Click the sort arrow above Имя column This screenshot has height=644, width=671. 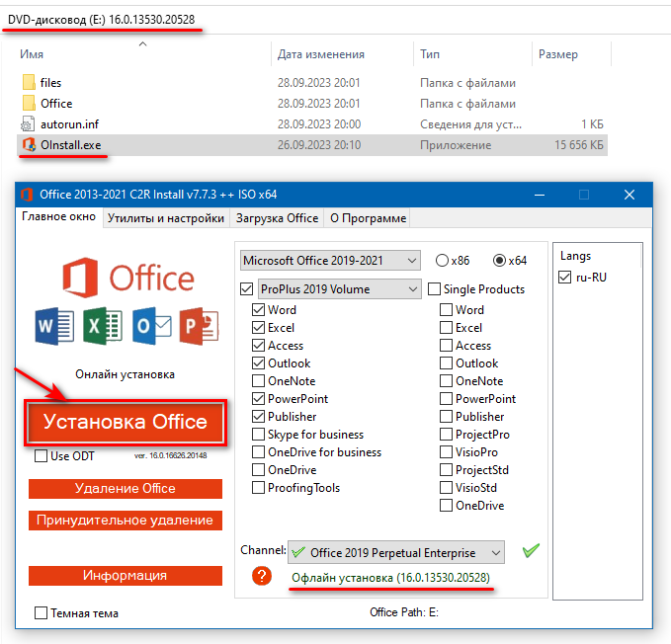[x=143, y=43]
